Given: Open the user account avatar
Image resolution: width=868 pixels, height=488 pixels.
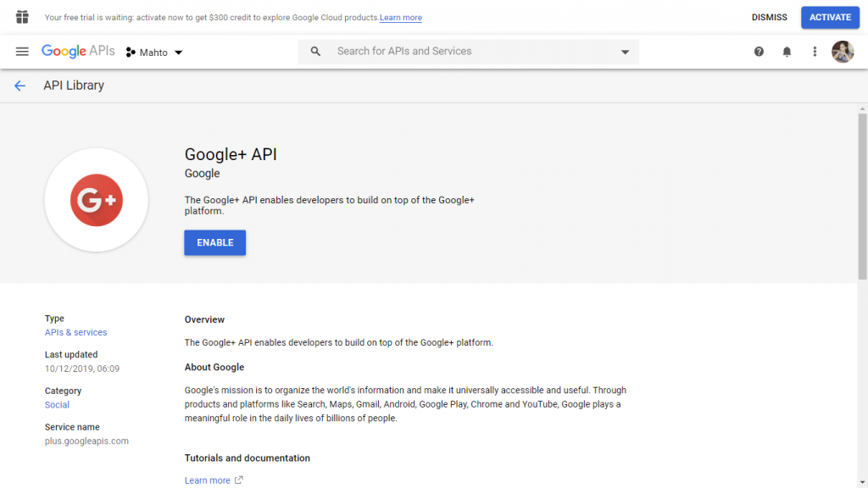Looking at the screenshot, I should pyautogui.click(x=843, y=52).
